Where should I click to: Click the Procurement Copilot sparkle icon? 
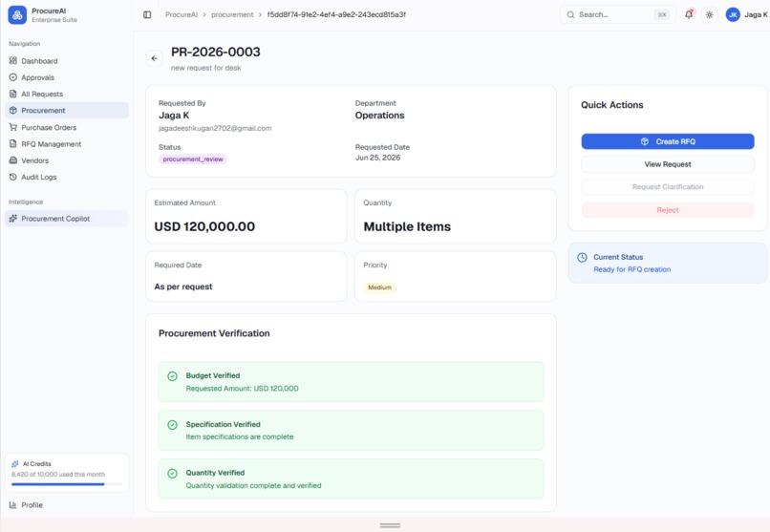[13, 219]
